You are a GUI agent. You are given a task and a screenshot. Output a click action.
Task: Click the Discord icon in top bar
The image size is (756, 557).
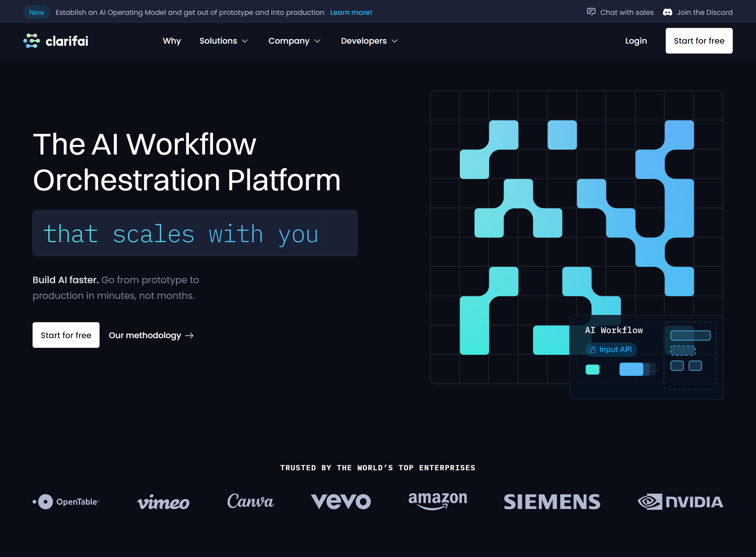point(667,13)
